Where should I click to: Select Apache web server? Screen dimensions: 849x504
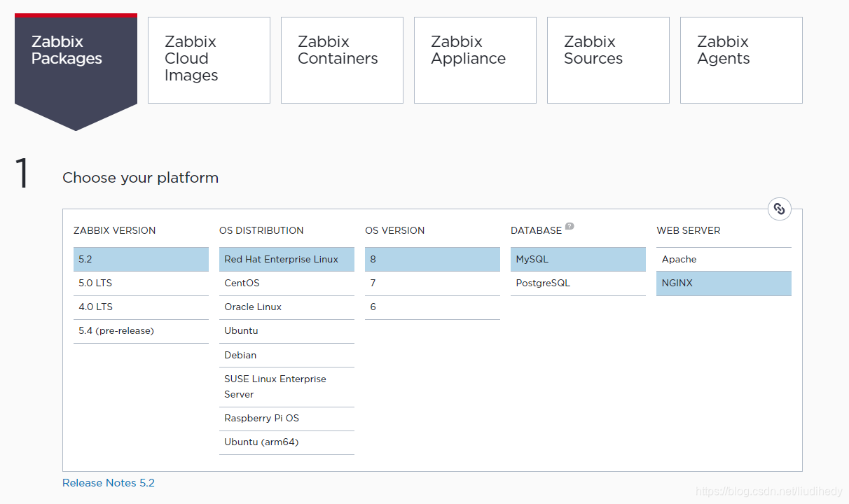click(x=724, y=259)
